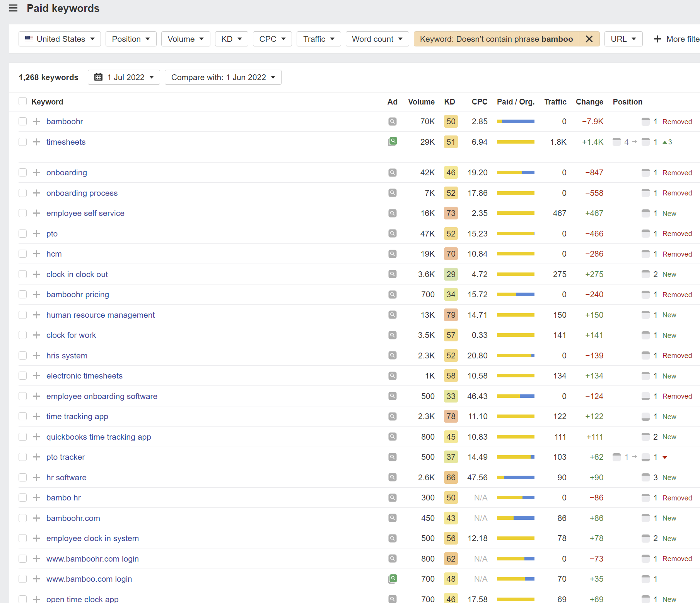This screenshot has width=700, height=603.
Task: View the ad copy icon beside "bamboohr"
Action: click(392, 121)
